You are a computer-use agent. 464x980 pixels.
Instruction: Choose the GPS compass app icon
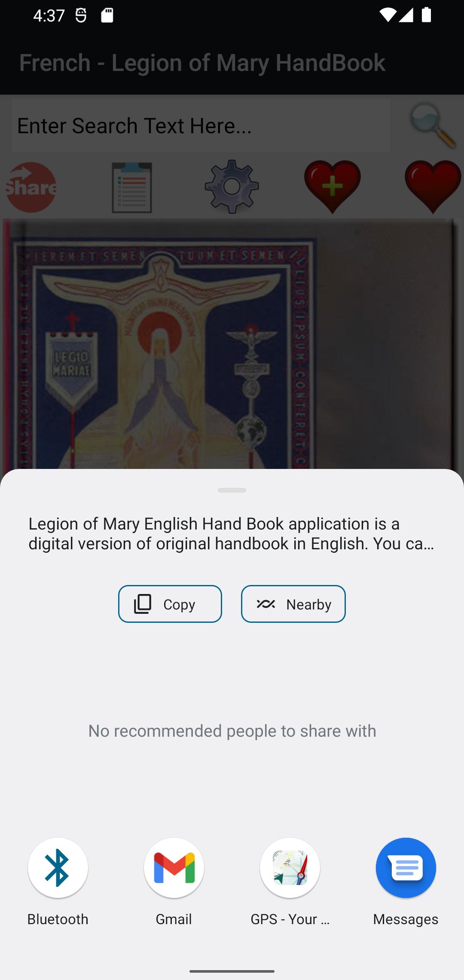pos(290,867)
